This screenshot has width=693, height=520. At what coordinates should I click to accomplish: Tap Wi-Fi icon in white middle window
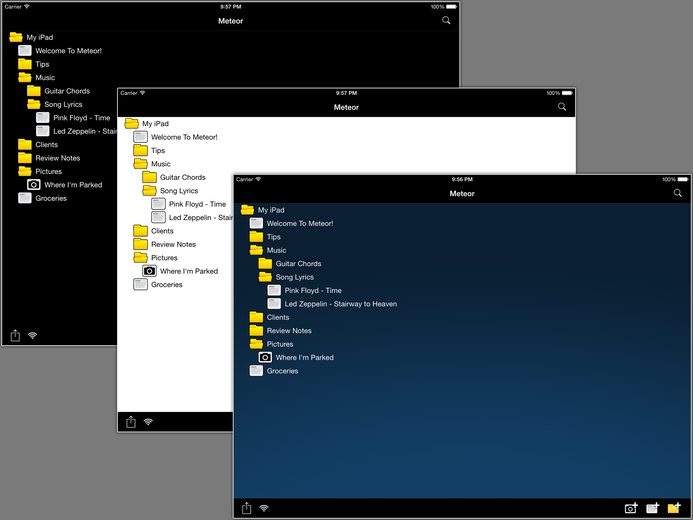[x=148, y=422]
